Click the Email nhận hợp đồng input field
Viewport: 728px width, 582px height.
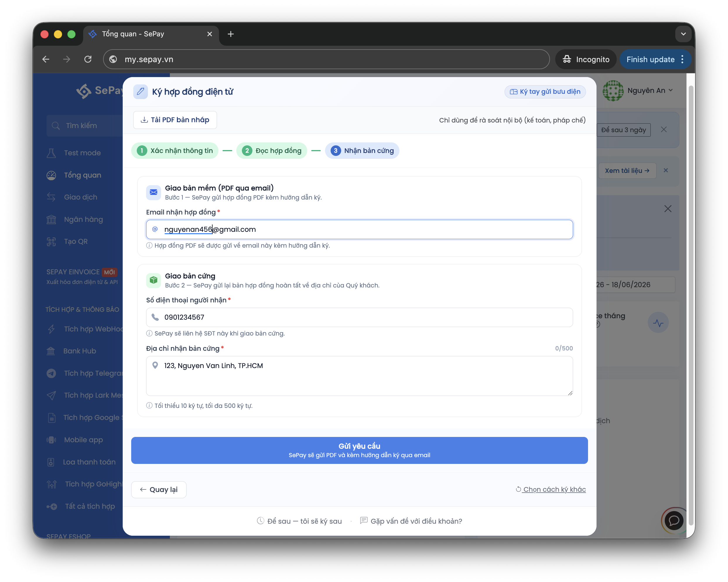[359, 229]
